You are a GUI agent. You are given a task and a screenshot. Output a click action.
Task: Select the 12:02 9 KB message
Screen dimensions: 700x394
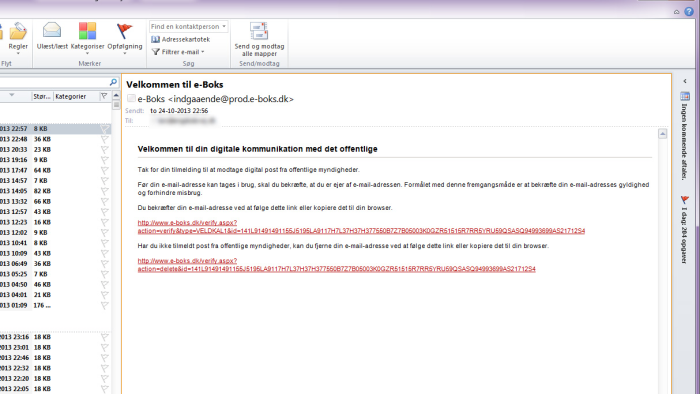click(55, 232)
